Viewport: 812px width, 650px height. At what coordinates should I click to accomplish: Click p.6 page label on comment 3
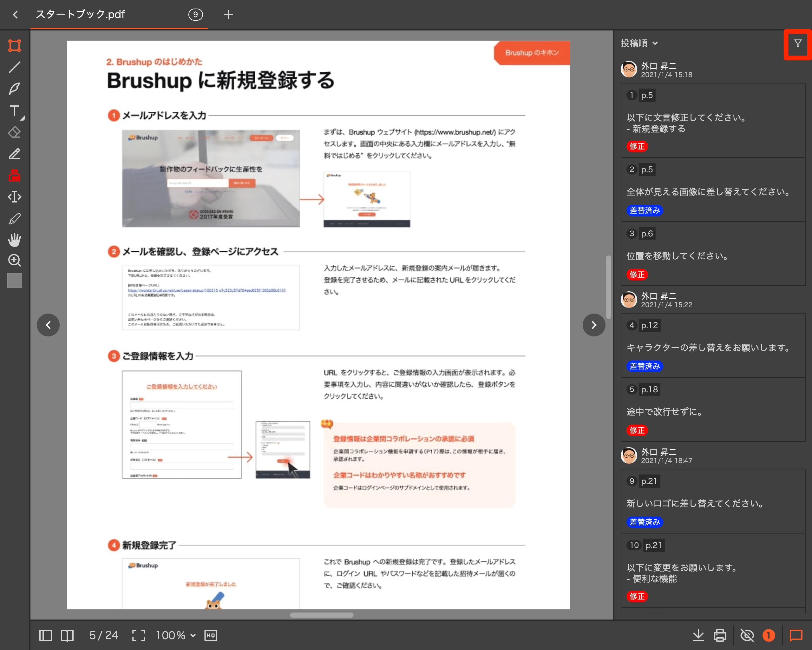coord(647,234)
